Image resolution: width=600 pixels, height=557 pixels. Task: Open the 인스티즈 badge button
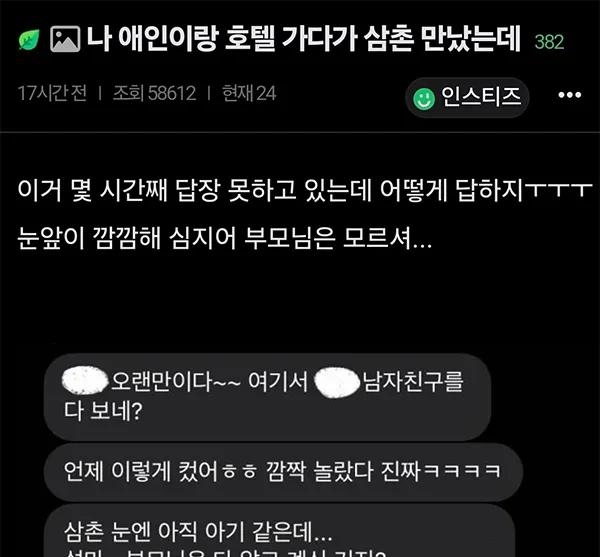[467, 97]
